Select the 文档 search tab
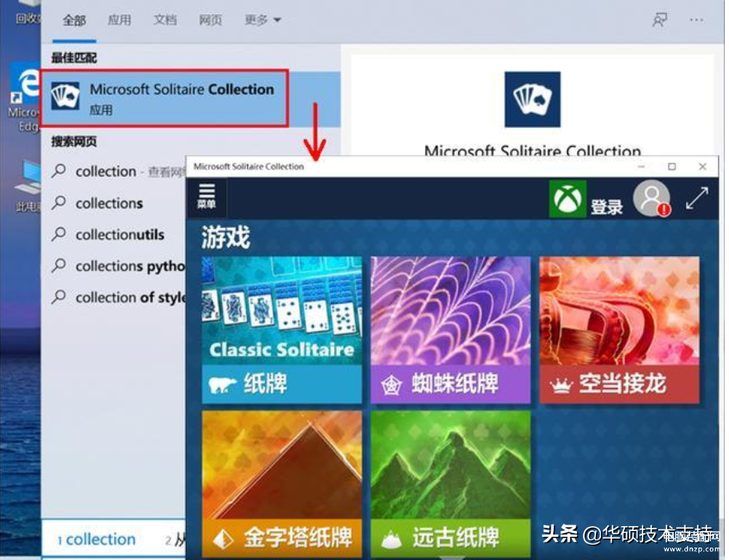Screen dimensions: 729x560 165,20
